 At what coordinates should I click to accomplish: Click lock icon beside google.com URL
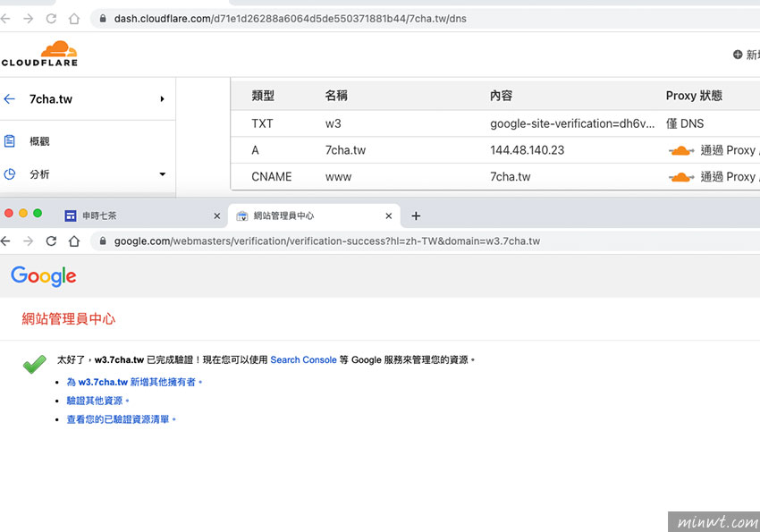pyautogui.click(x=102, y=241)
